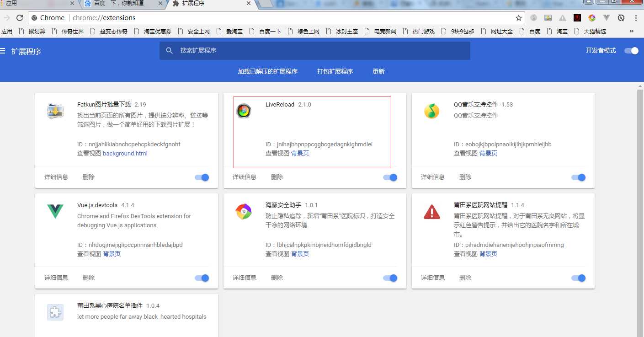Open the 百度一下 bookmark
Image resolution: width=644 pixels, height=337 pixels.
[265, 32]
